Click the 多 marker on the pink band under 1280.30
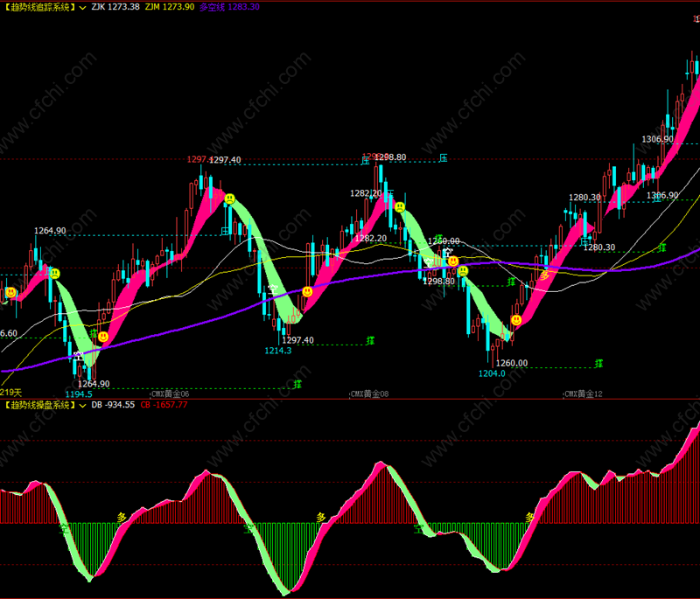 [544, 275]
